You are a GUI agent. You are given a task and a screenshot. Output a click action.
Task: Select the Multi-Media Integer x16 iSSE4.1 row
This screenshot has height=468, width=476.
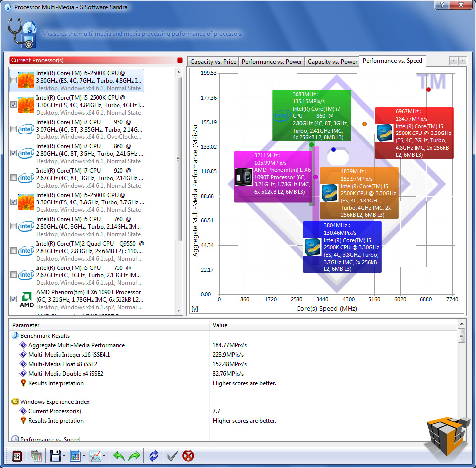click(x=234, y=355)
